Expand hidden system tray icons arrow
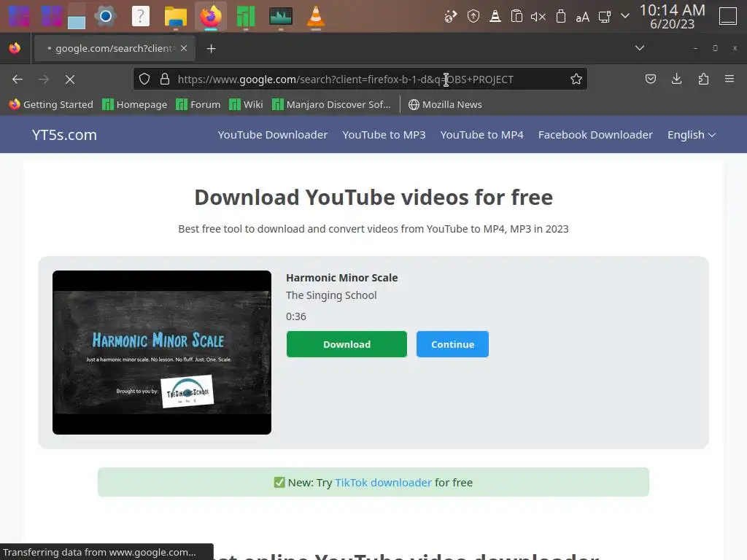This screenshot has height=560, width=747. (x=625, y=16)
